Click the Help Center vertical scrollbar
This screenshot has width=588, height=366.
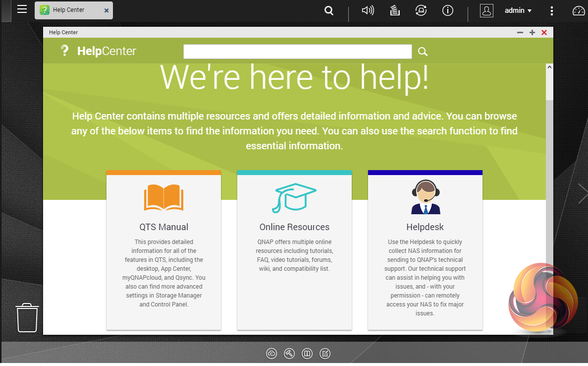click(x=549, y=199)
